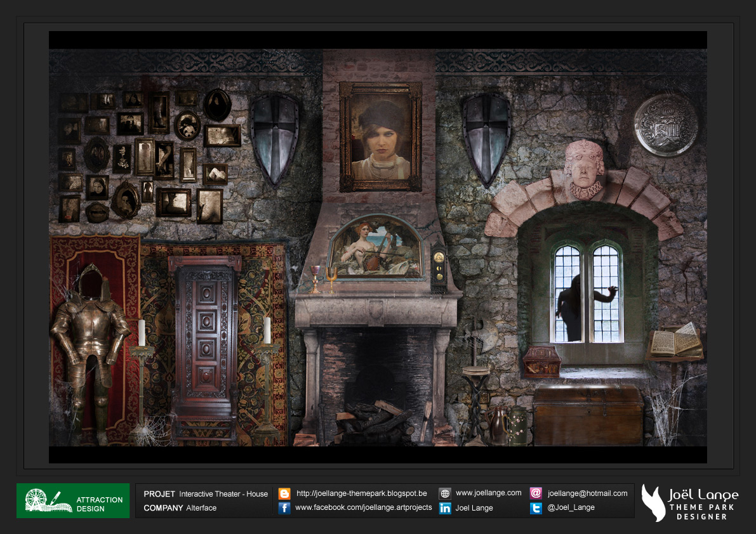Click the 'PROJET' label
The height and width of the screenshot is (534, 756).
coord(159,494)
